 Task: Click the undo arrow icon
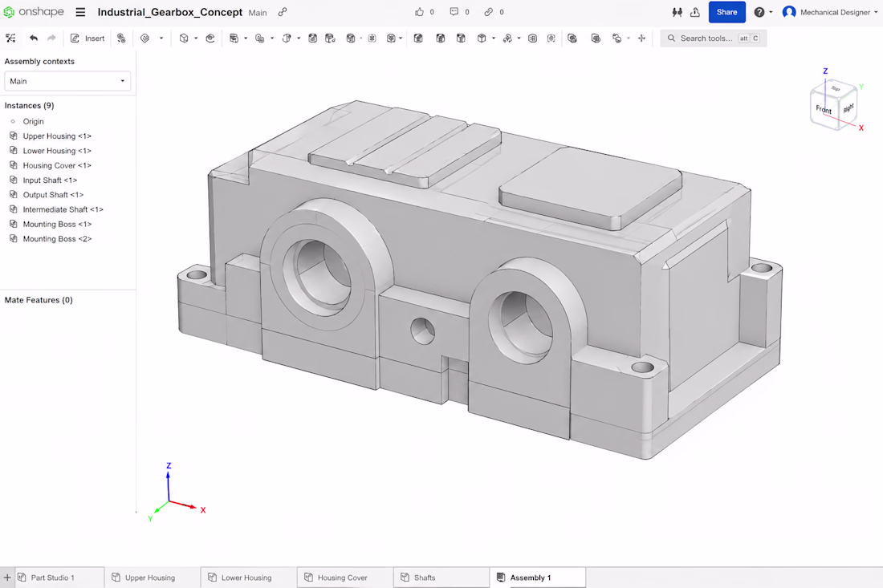coord(34,39)
